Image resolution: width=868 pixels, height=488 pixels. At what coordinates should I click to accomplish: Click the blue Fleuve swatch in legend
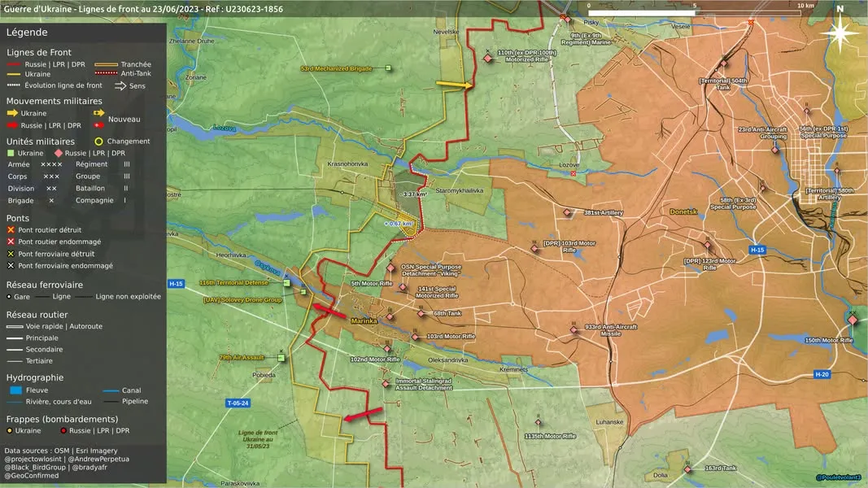click(16, 390)
